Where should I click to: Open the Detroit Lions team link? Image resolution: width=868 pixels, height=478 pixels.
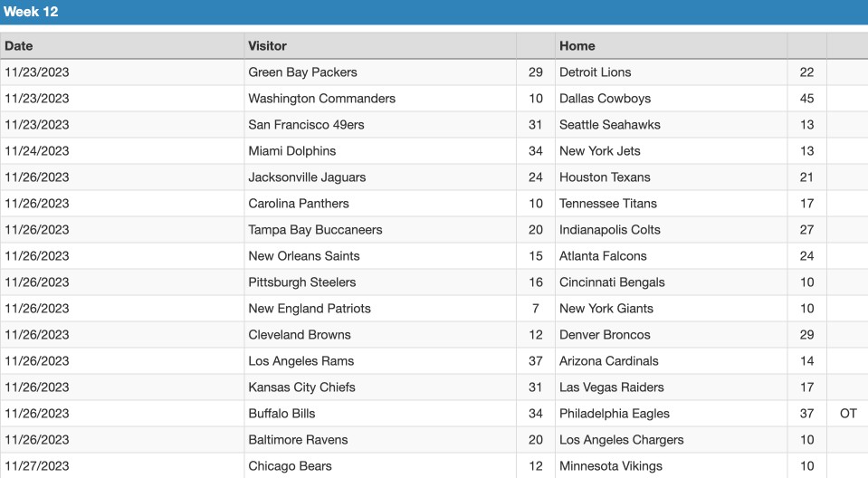595,72
